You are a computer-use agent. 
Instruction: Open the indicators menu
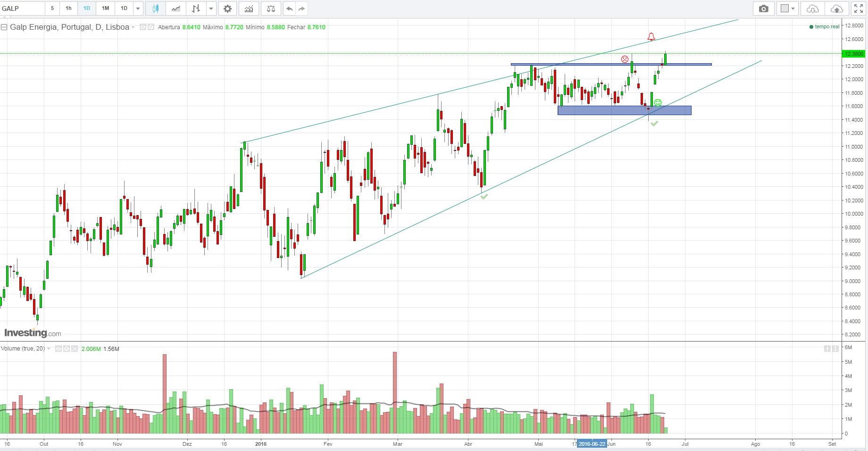coord(249,8)
